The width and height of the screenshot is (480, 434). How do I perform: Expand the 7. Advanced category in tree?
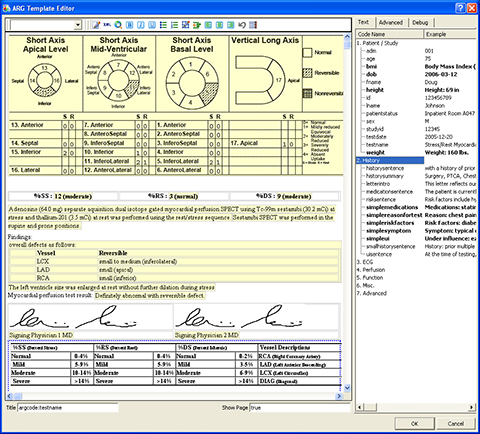371,293
